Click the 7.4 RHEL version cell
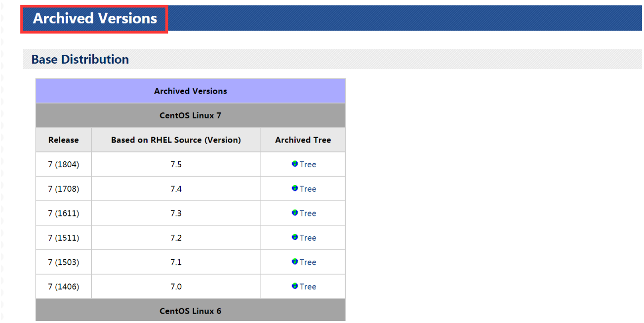 (176, 189)
